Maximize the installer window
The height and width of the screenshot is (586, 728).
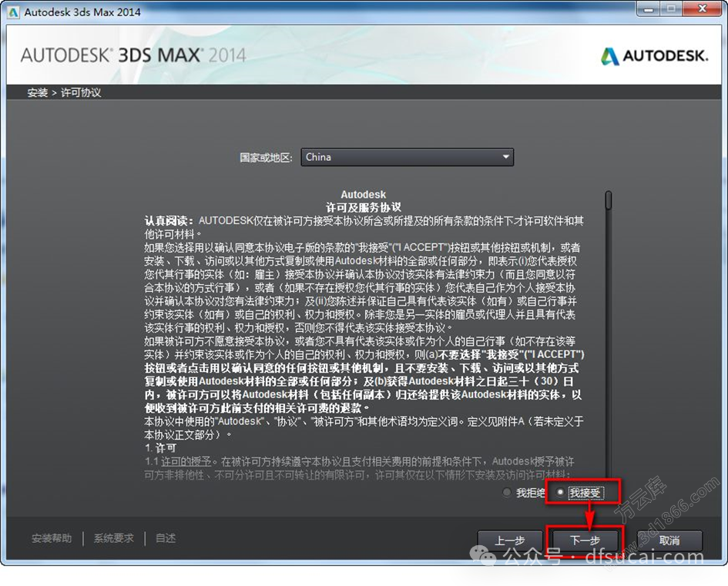tap(672, 8)
